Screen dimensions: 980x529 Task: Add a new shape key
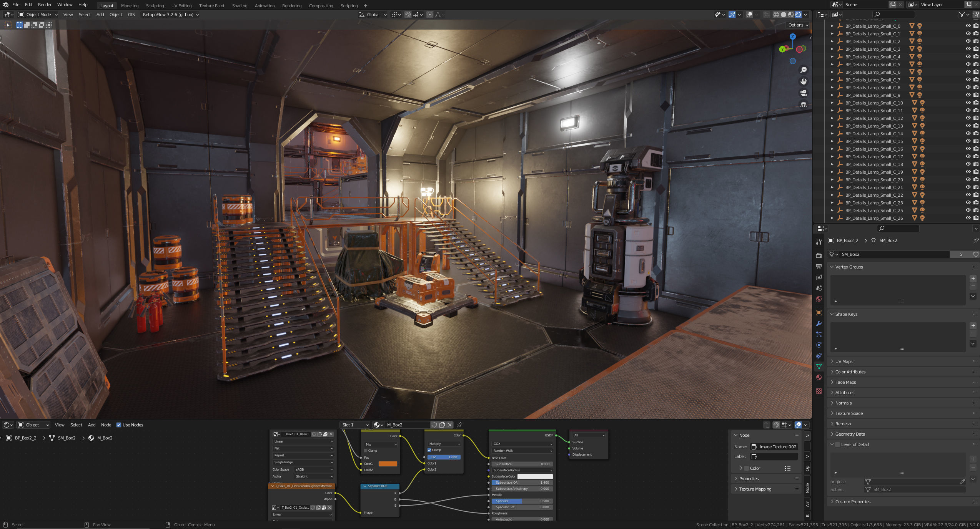pos(973,326)
